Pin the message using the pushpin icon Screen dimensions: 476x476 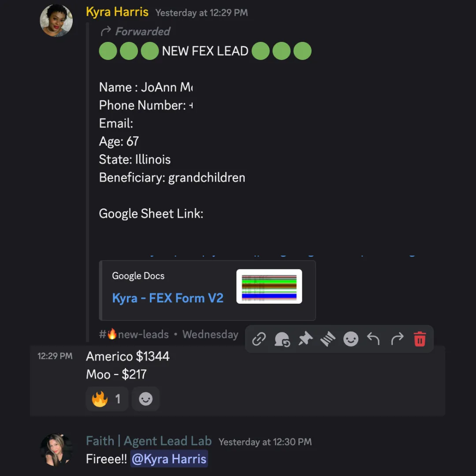pyautogui.click(x=305, y=339)
